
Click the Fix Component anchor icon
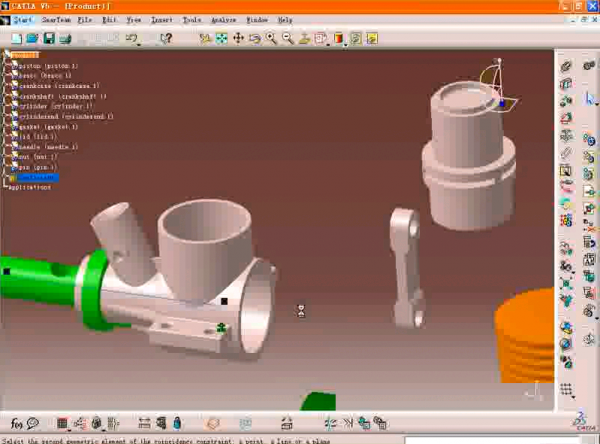point(566,136)
